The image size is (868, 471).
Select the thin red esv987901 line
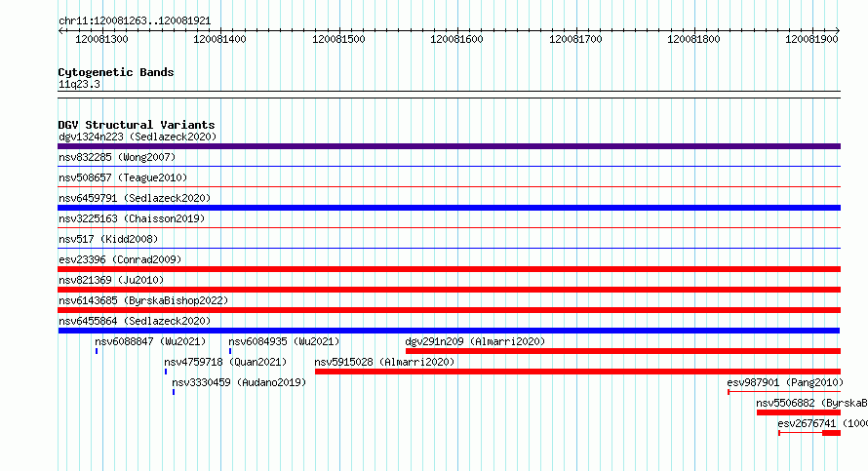784,392
